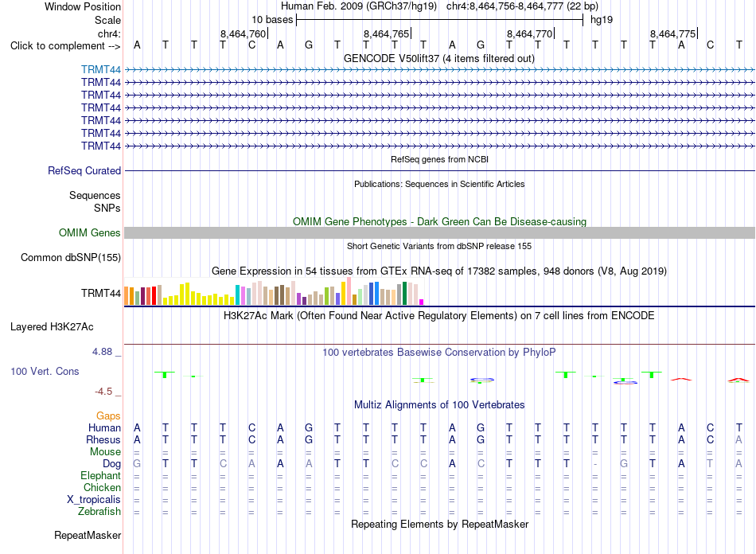Click the SNPs publications label
This screenshot has height=554, width=756.
[x=107, y=209]
